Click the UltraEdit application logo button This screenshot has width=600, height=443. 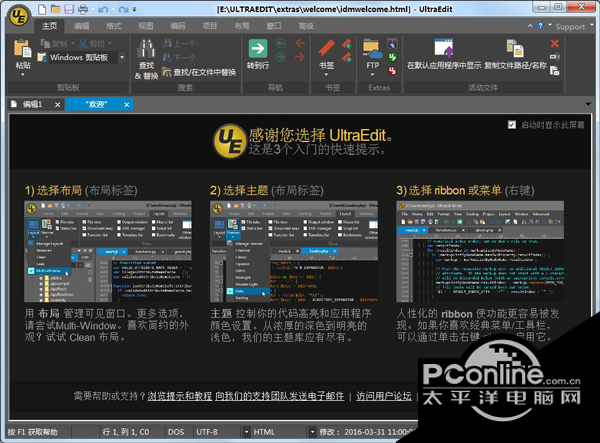(19, 16)
